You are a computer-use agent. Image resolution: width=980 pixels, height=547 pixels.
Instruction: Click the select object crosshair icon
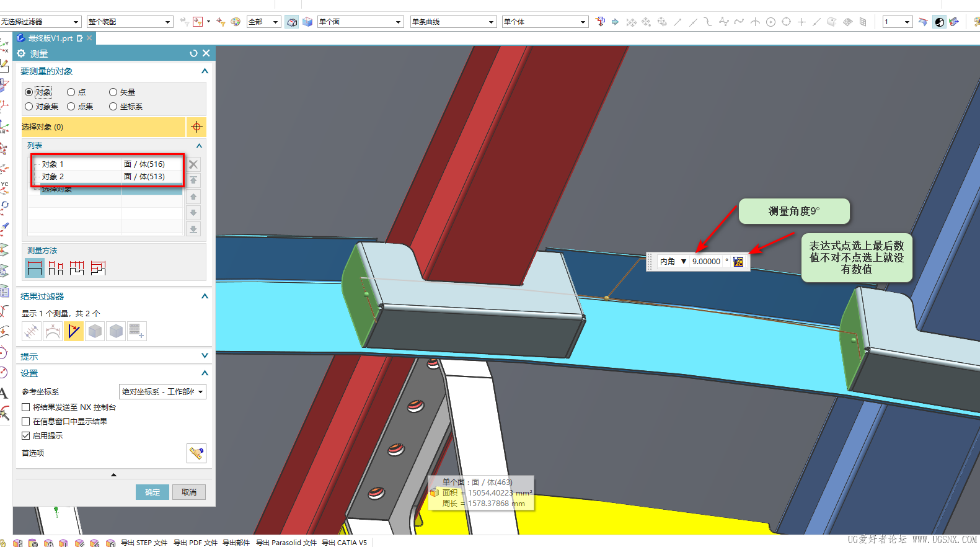click(196, 127)
